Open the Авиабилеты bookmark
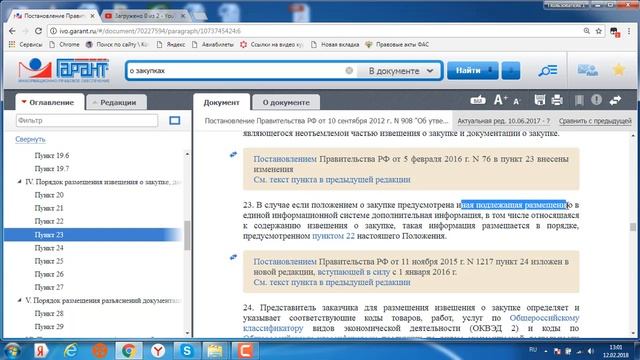Screen dimensions: 640x360 tap(213, 44)
